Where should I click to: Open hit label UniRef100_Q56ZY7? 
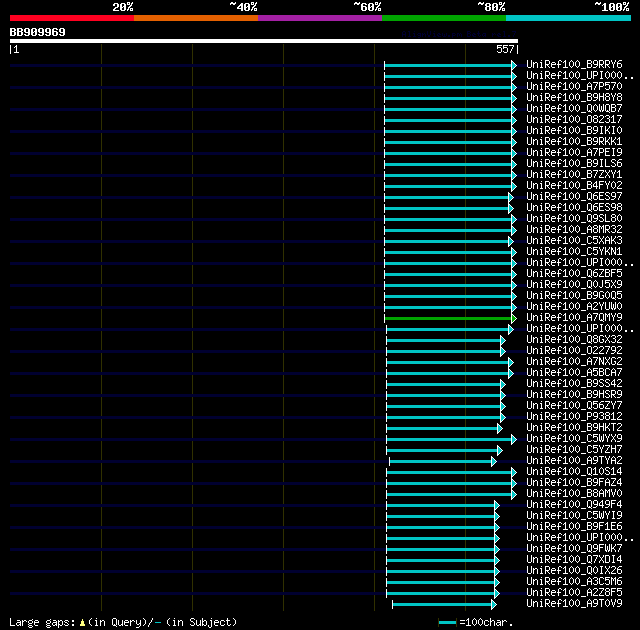(574, 406)
